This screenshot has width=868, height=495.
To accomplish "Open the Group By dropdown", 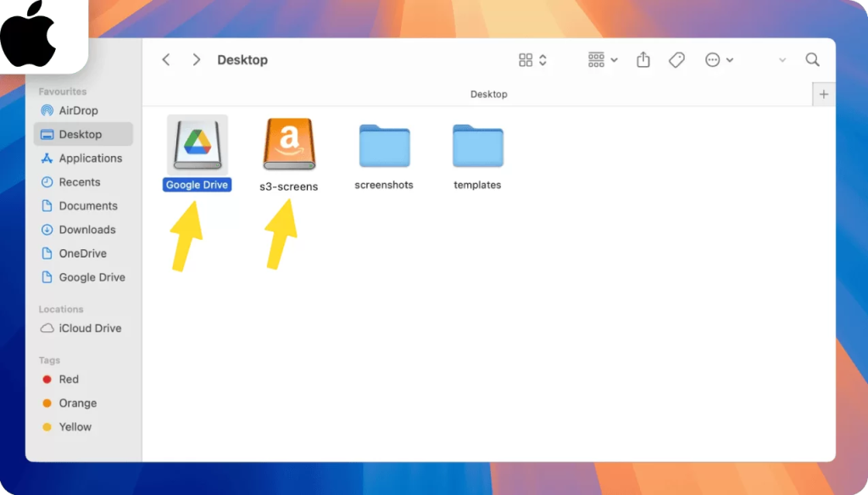I will coord(602,60).
